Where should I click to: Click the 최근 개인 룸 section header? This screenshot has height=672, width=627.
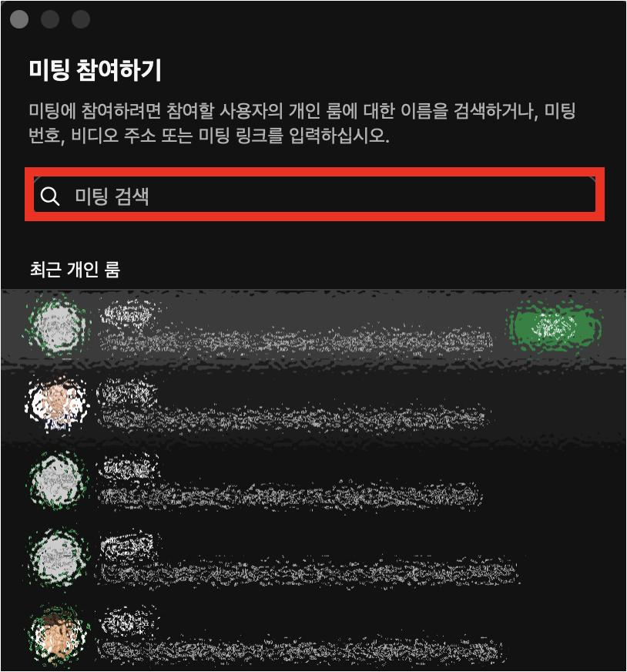pyautogui.click(x=75, y=269)
